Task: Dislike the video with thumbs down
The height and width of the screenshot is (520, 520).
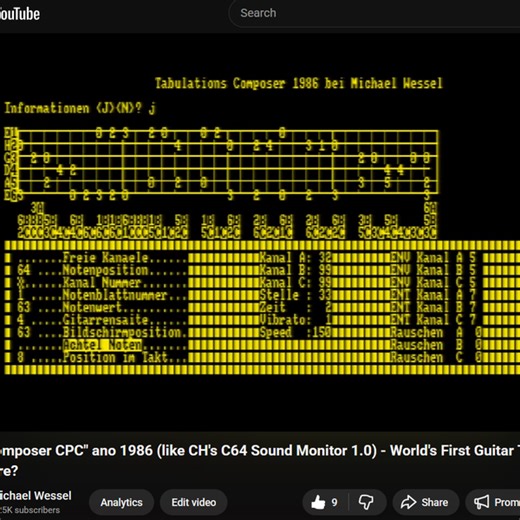Action: (x=366, y=502)
